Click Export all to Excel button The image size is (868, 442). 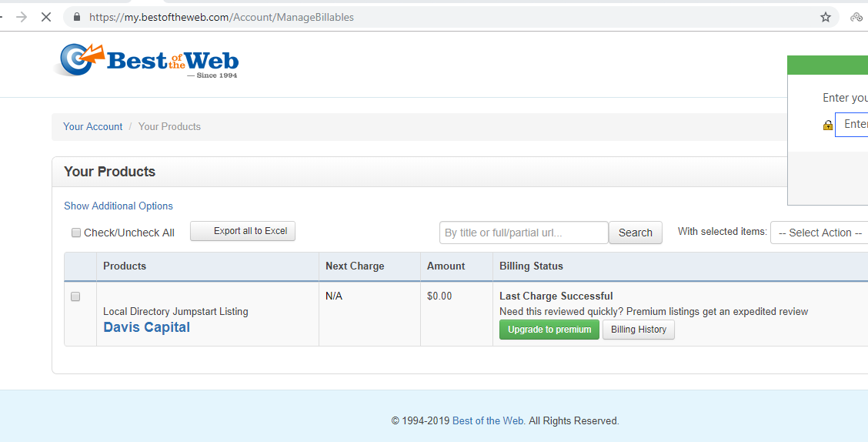tap(243, 231)
